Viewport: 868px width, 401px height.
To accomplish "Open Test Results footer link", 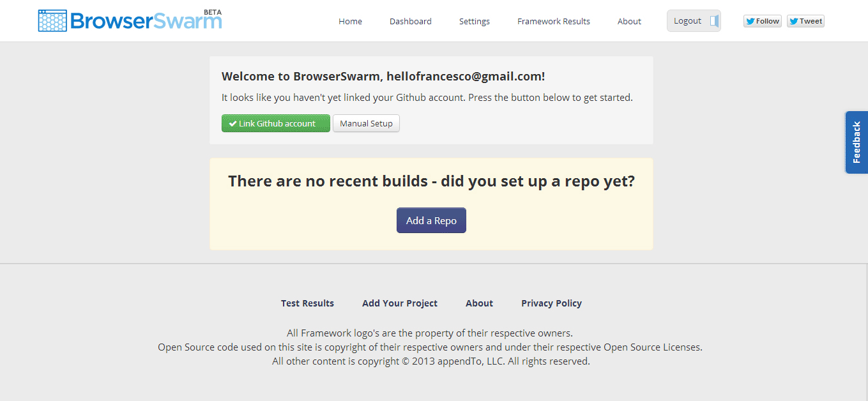I will [x=307, y=303].
